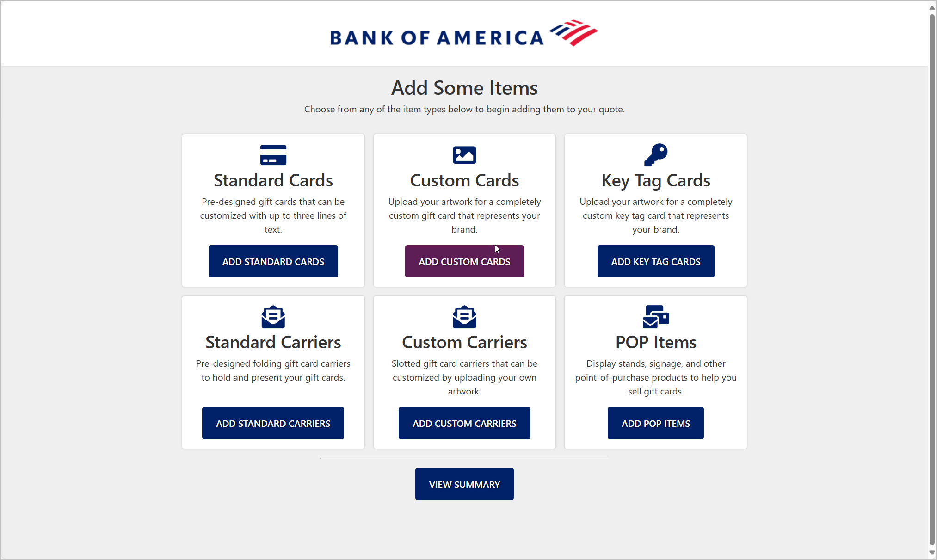Click the Add Custom Cards button
The image size is (937, 560).
[464, 261]
